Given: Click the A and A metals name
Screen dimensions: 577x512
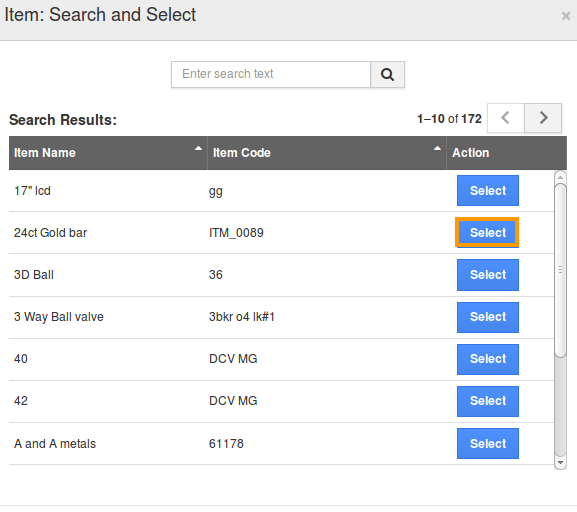Looking at the screenshot, I should click(55, 444).
